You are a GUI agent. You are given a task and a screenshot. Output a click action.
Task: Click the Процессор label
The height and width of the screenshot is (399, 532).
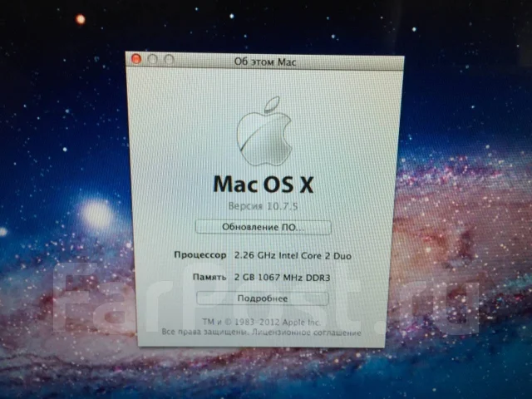[x=200, y=255]
